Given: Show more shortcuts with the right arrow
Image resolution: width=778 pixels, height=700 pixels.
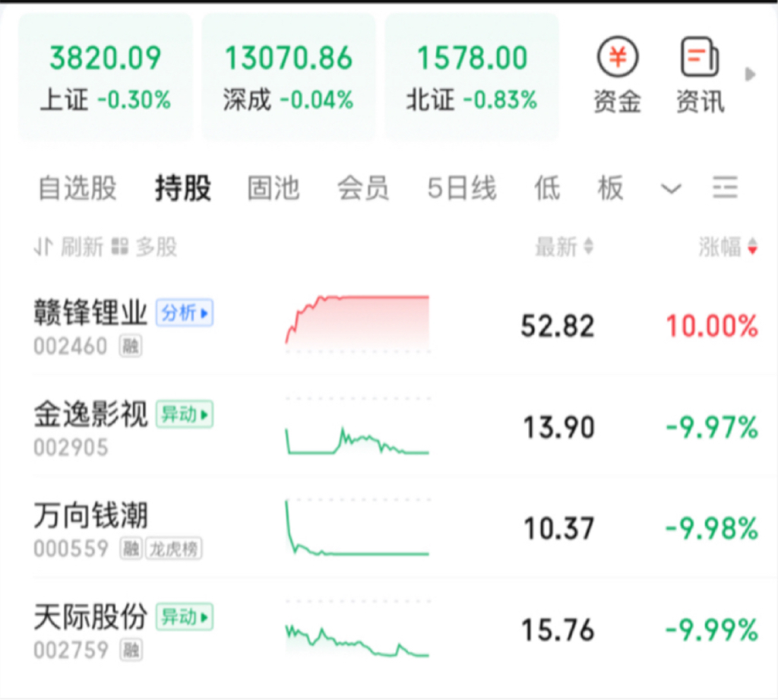Looking at the screenshot, I should (750, 74).
